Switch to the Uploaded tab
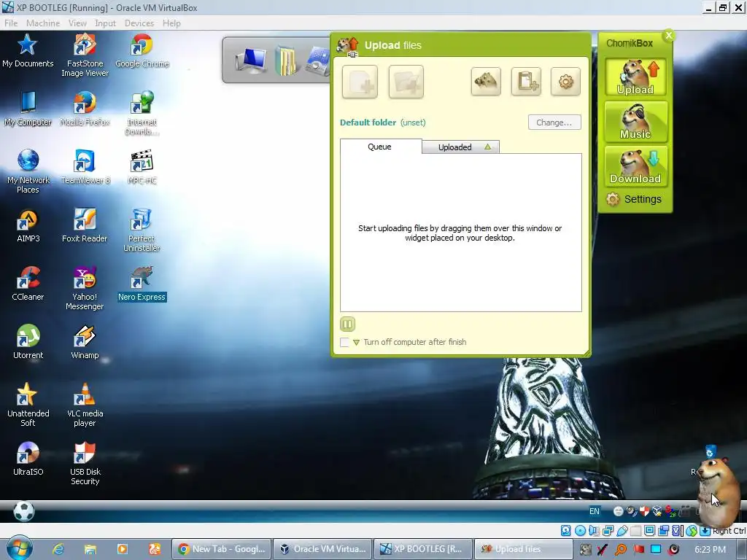Screen dimensions: 747x560 (x=460, y=147)
